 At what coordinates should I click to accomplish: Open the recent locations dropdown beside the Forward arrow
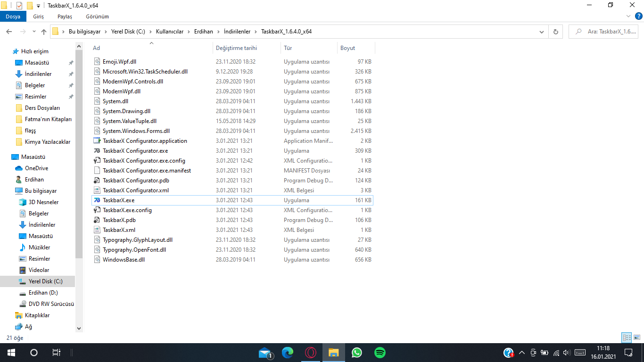[34, 32]
